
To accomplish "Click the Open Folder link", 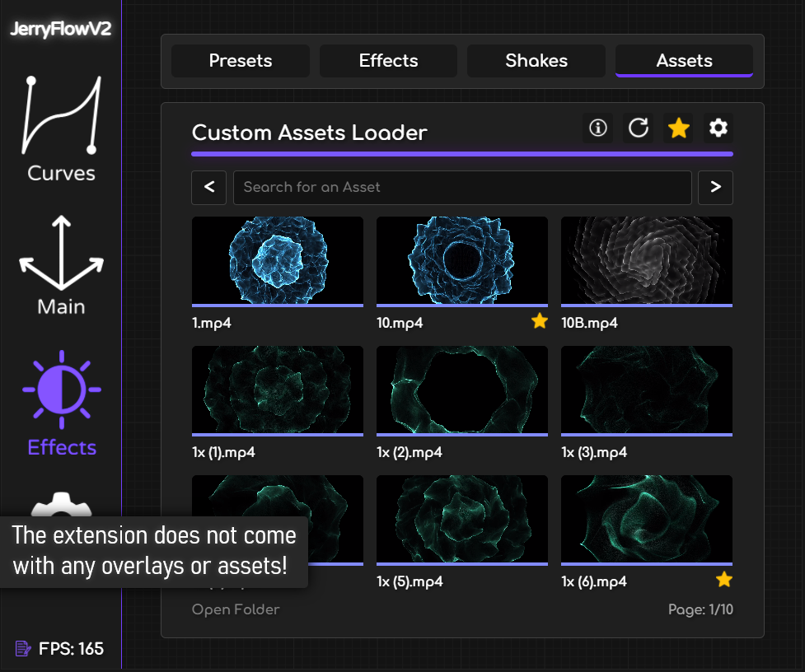I will (x=236, y=610).
